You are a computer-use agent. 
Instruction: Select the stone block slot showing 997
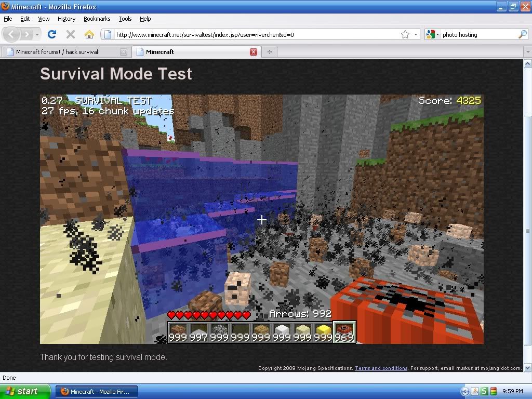point(199,332)
